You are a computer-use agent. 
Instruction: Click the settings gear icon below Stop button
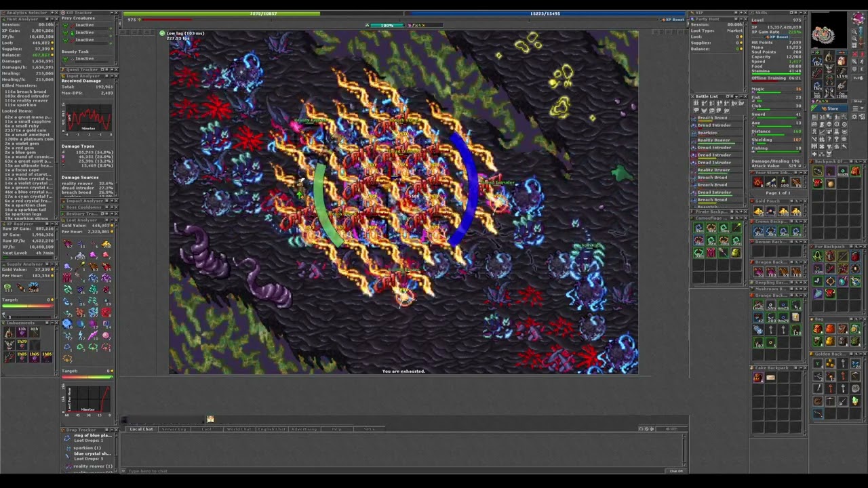click(x=854, y=117)
